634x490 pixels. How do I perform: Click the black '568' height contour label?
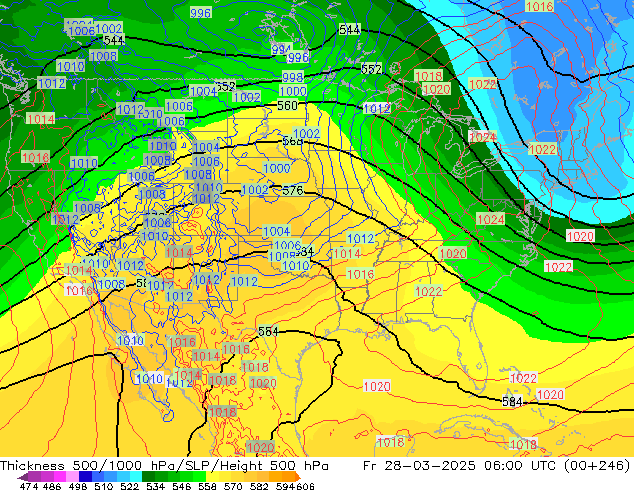point(292,141)
